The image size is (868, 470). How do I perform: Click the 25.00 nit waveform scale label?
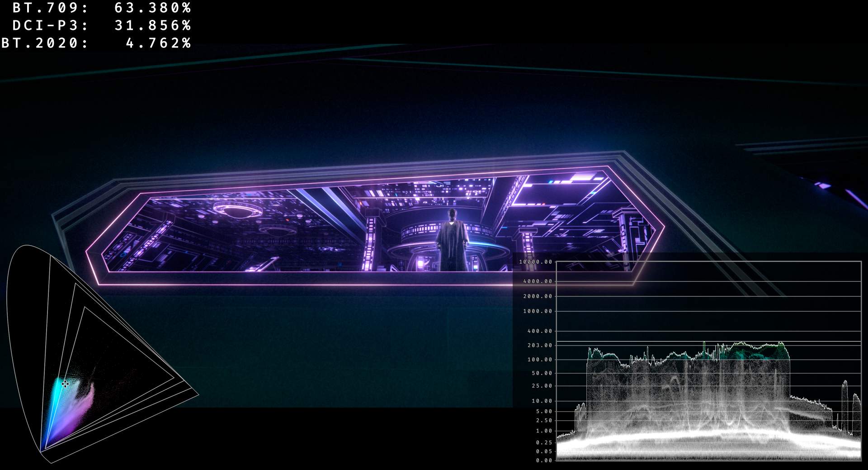click(x=542, y=386)
